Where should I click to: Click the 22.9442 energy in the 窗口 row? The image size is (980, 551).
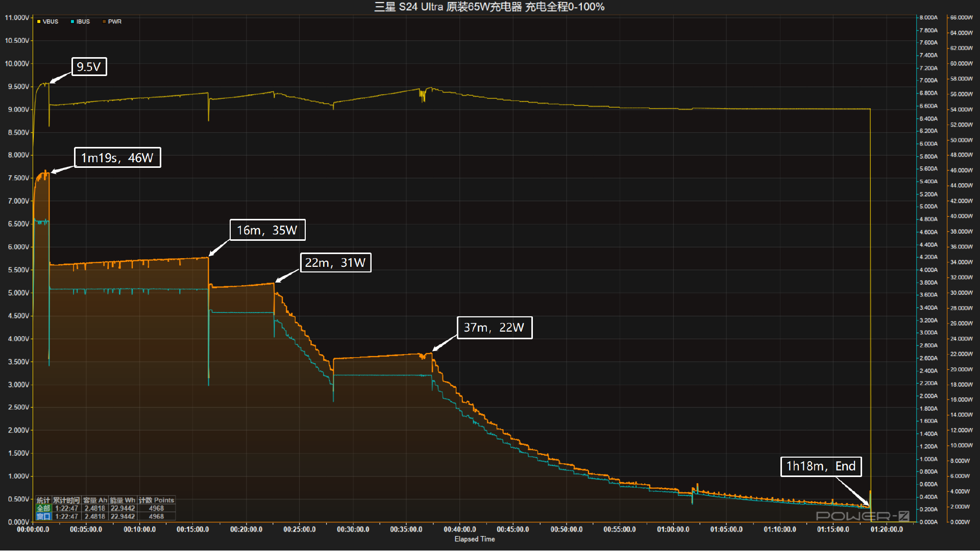tap(122, 516)
